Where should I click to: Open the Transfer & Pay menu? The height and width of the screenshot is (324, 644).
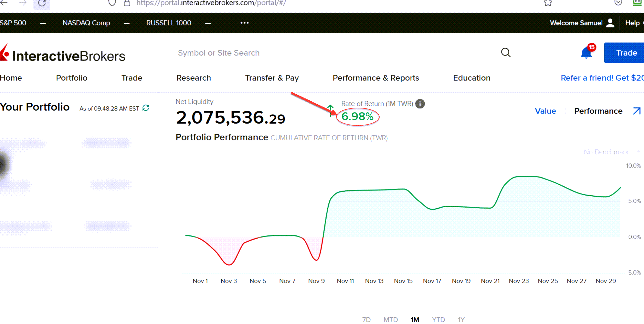(x=272, y=78)
